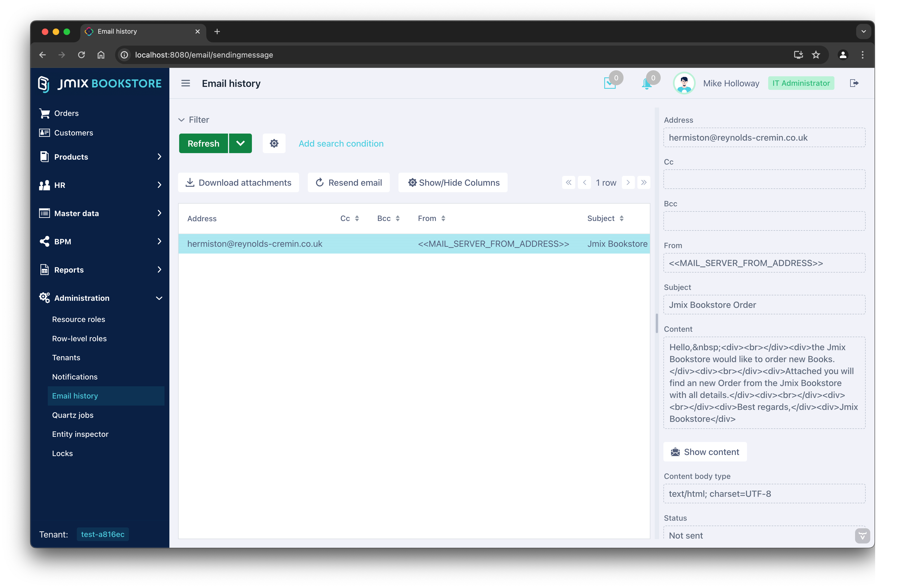Image resolution: width=905 pixels, height=588 pixels.
Task: Open the Refresh dropdown arrow
Action: (x=240, y=143)
